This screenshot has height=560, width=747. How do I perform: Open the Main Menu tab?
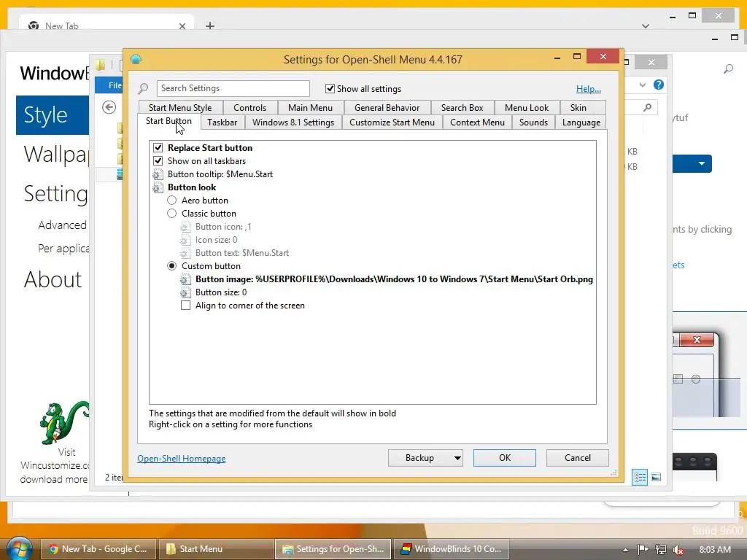click(x=310, y=108)
